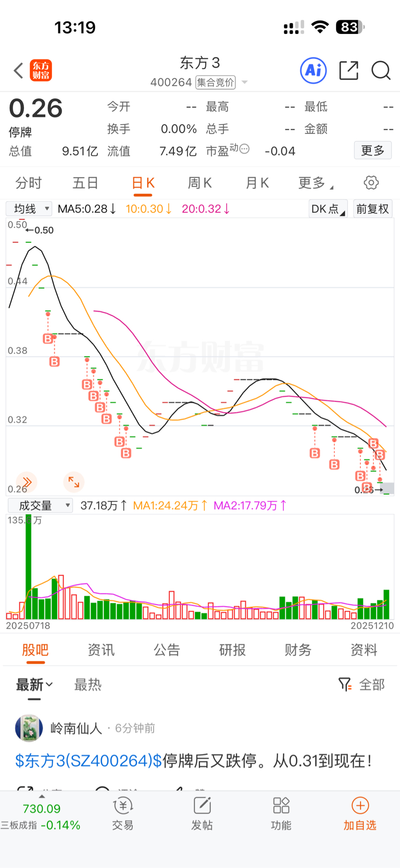
Task: Tap 发帖 post icon in bottom bar
Action: (202, 806)
